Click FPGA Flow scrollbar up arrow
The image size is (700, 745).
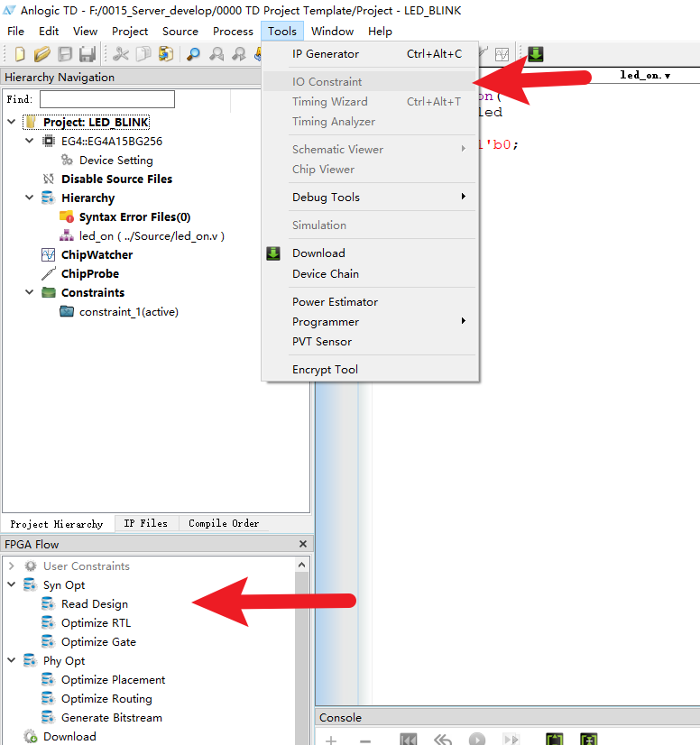[301, 565]
